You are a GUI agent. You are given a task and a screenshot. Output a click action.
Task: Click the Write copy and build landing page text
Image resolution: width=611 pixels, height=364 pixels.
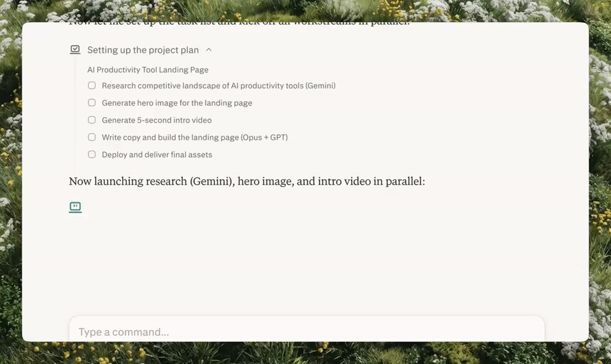(195, 137)
